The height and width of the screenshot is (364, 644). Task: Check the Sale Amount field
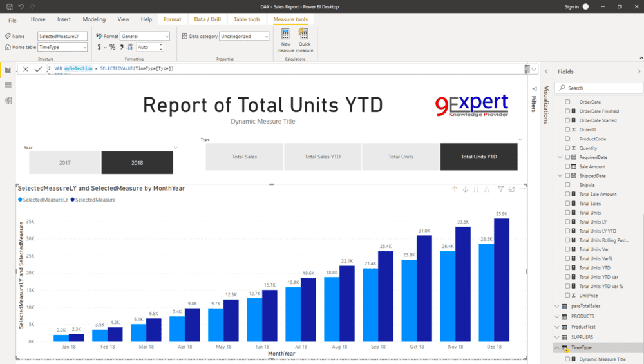pyautogui.click(x=567, y=166)
